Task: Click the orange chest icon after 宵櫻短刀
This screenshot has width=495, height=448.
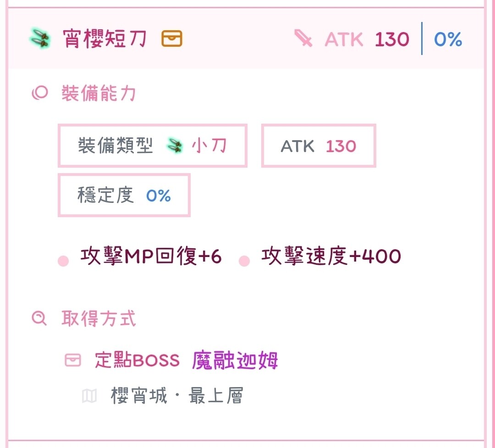Action: [172, 38]
